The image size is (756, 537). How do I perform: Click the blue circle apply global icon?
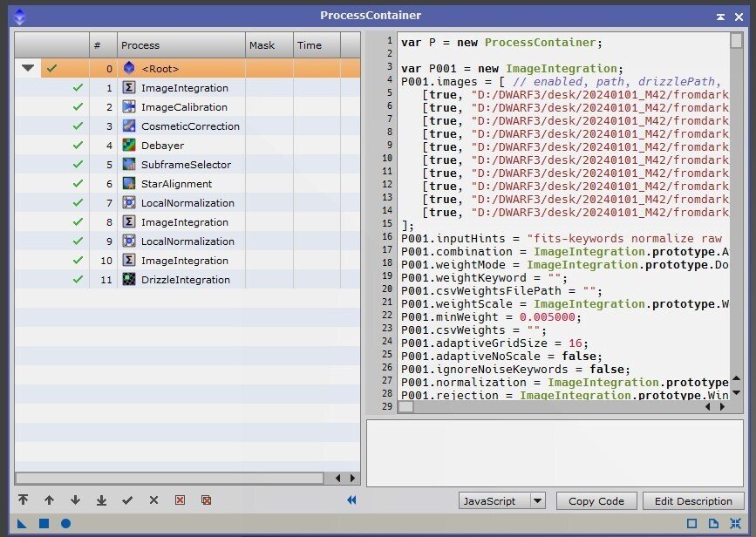(66, 523)
